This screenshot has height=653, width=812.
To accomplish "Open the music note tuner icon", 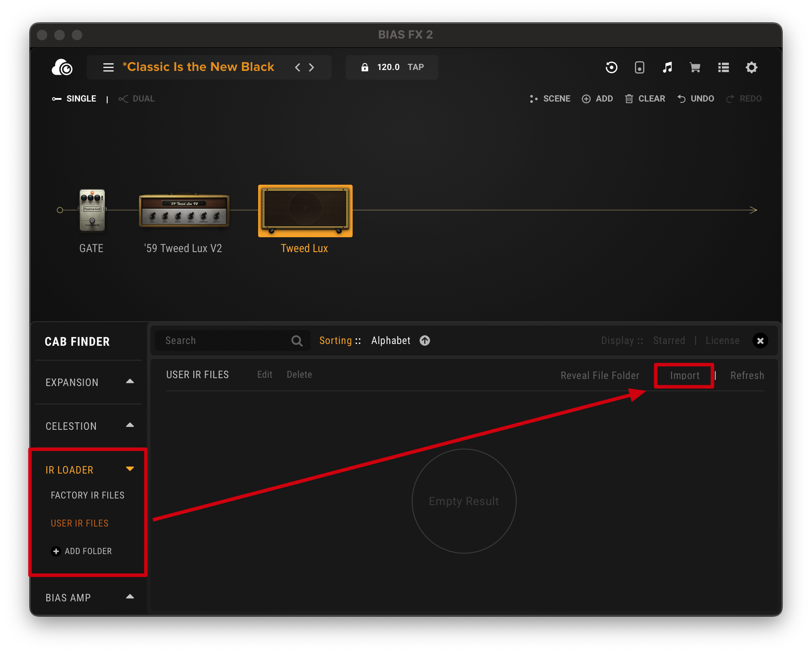I will (667, 67).
